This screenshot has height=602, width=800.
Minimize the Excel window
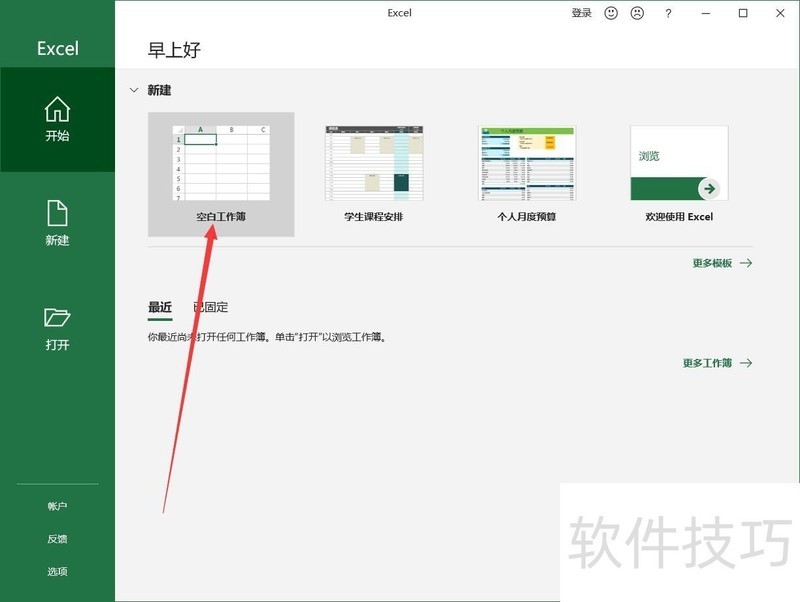706,13
